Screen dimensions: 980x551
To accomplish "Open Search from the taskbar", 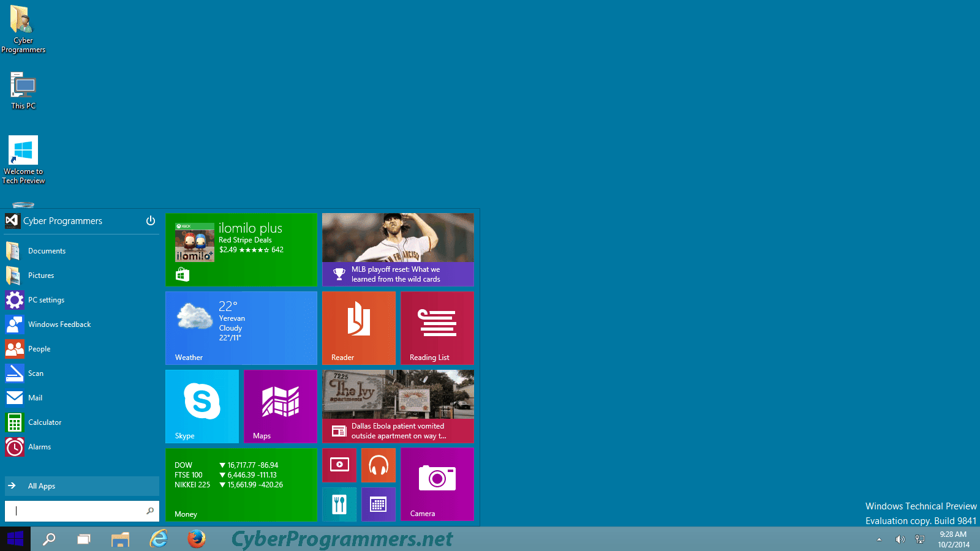I will (x=49, y=539).
